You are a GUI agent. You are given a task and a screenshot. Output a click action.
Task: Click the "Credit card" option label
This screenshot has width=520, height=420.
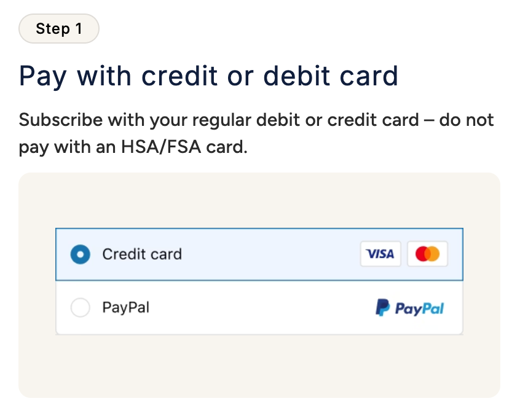click(142, 254)
